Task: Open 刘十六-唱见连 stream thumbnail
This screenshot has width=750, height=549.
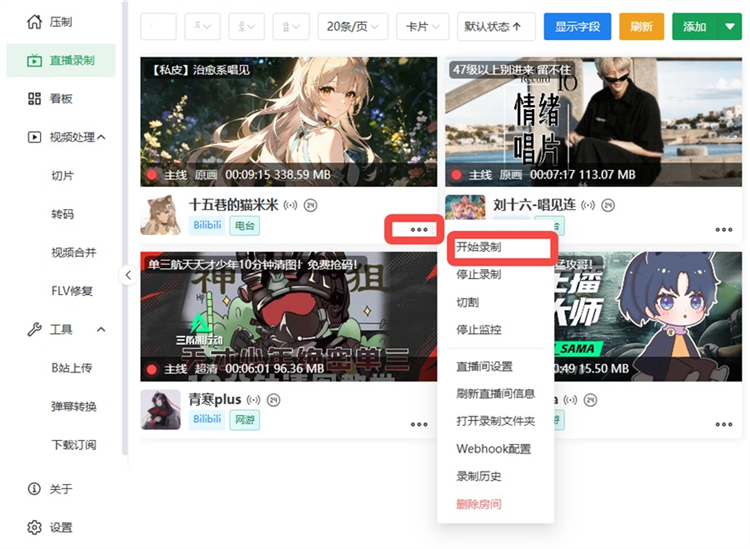Action: click(x=593, y=121)
